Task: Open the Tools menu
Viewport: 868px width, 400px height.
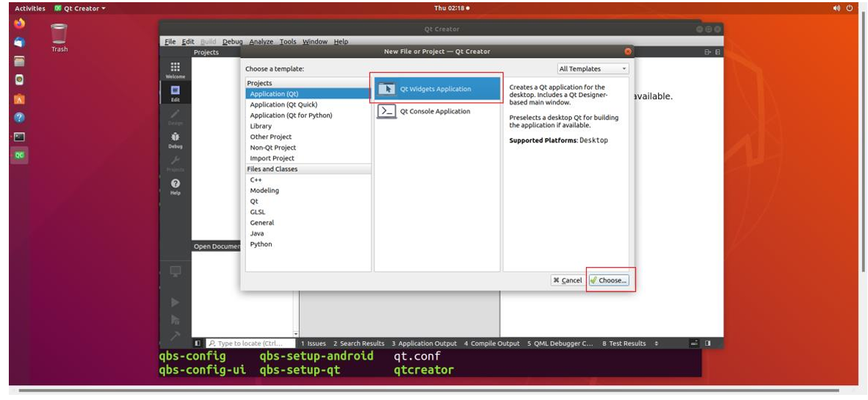Action: point(288,42)
